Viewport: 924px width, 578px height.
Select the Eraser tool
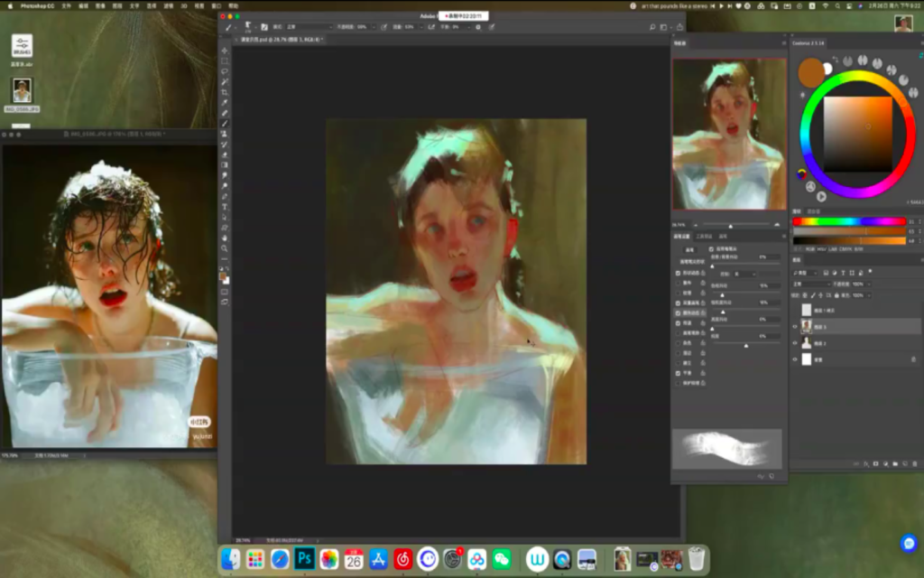click(225, 155)
